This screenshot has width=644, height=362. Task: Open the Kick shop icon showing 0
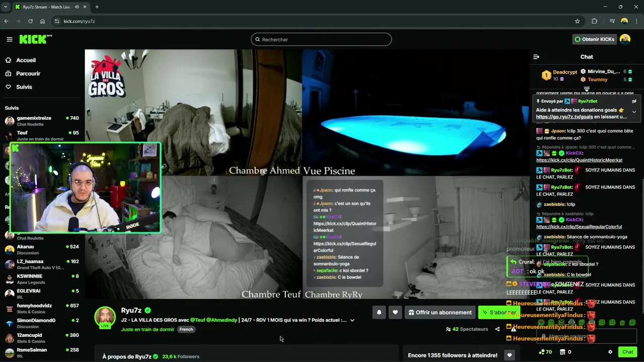tap(566, 352)
